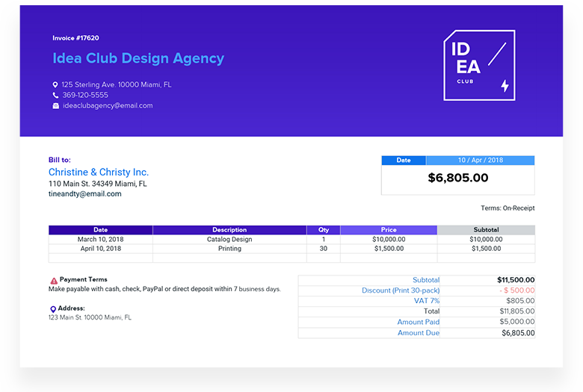Click the Bill to: label
Screen dimensions: 583x392
60,160
